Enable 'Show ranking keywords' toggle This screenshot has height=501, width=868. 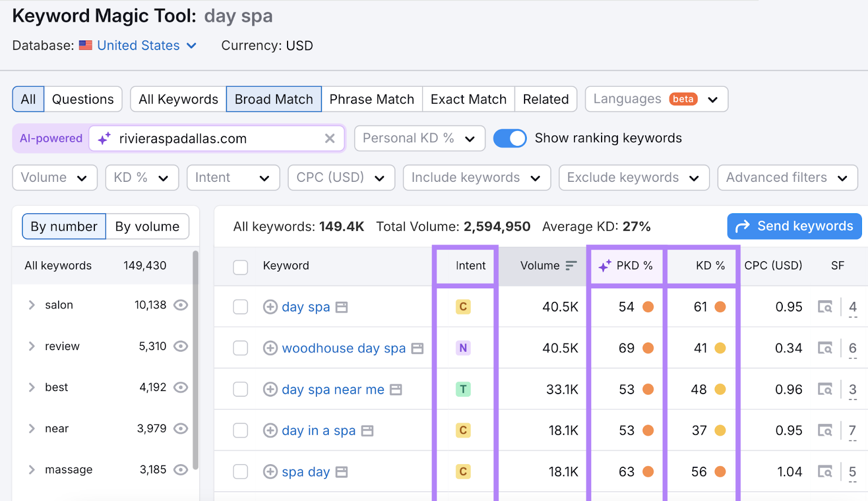pyautogui.click(x=509, y=138)
